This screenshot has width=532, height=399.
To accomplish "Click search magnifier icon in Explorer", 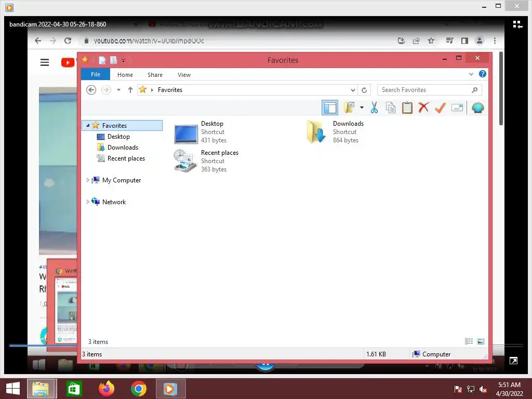I will 474,90.
